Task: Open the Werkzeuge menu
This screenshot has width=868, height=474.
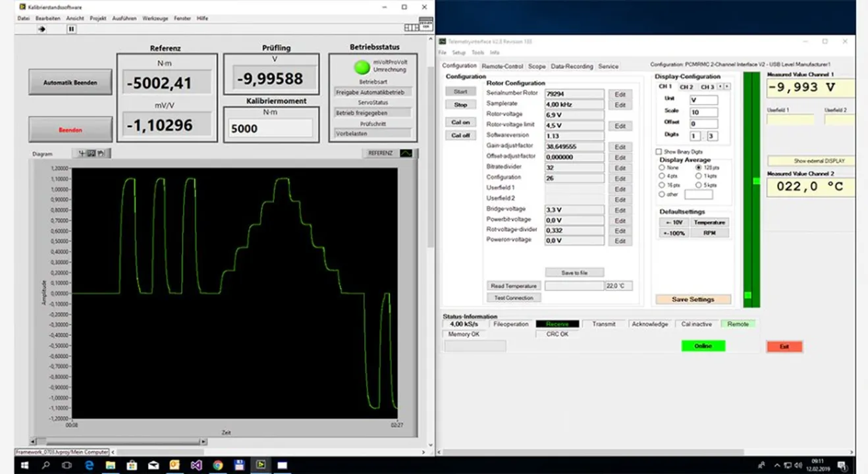Action: point(155,18)
